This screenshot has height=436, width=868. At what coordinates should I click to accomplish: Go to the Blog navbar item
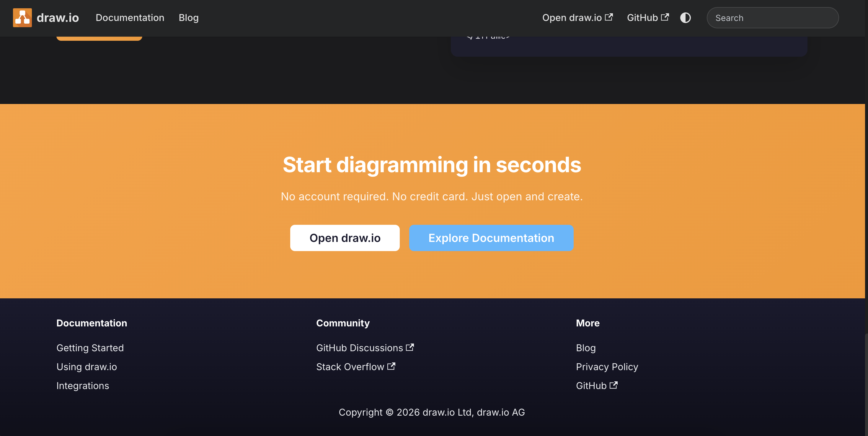point(188,17)
